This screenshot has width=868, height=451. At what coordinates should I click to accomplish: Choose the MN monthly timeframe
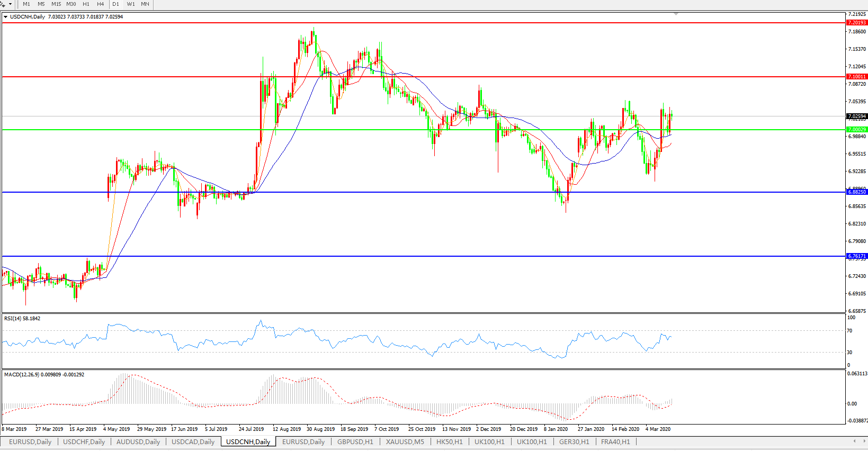[145, 4]
